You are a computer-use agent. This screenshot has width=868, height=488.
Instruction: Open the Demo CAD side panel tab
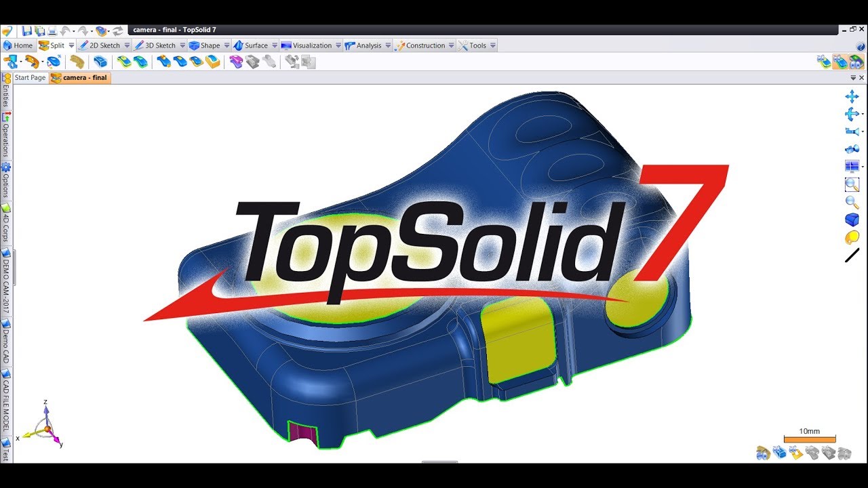point(6,342)
